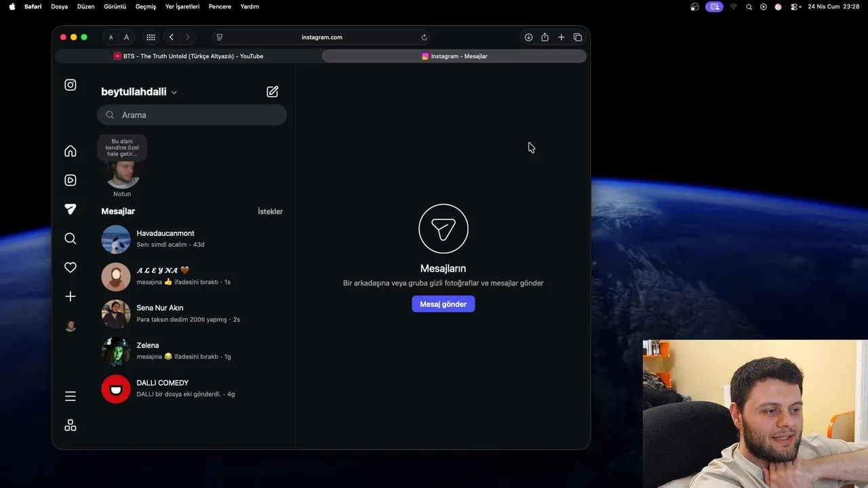The height and width of the screenshot is (488, 868).
Task: Open Dosya menu
Action: (60, 7)
